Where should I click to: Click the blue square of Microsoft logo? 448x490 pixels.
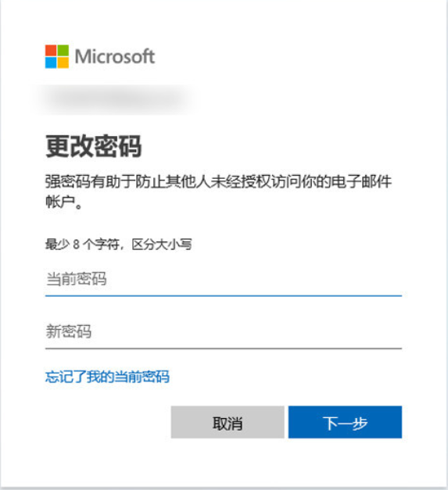pos(51,63)
